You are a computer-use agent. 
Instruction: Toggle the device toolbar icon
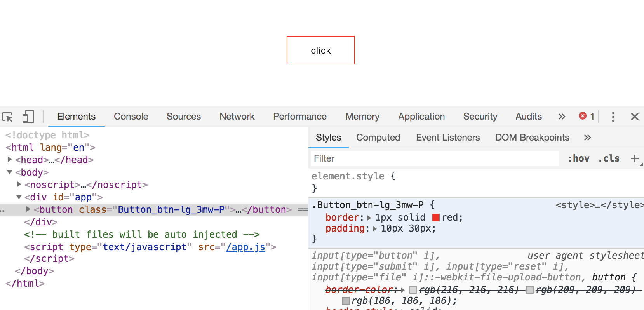click(x=28, y=117)
